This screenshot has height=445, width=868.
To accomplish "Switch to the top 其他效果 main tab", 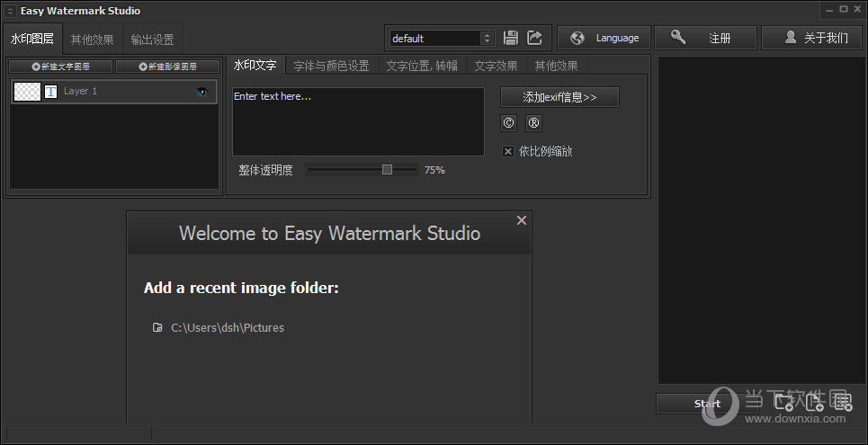I will (93, 40).
